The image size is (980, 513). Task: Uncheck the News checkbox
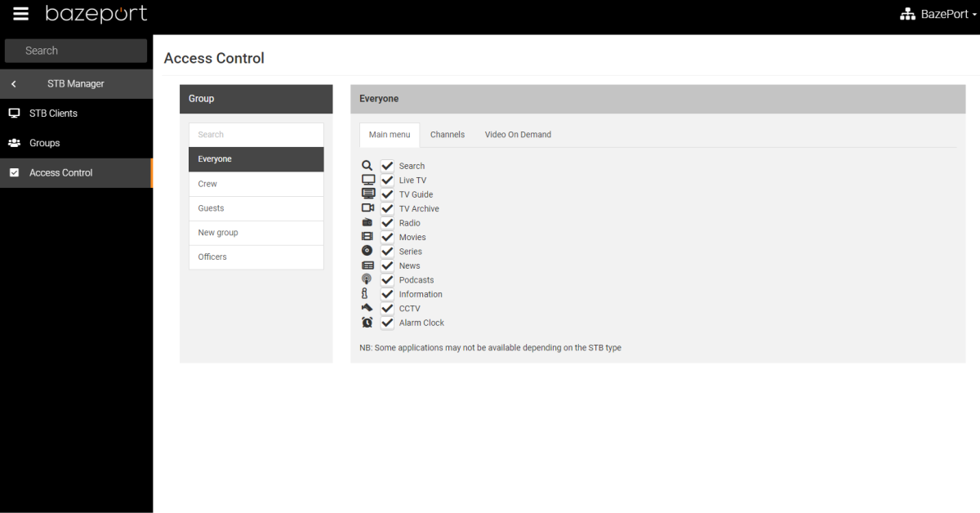(387, 265)
